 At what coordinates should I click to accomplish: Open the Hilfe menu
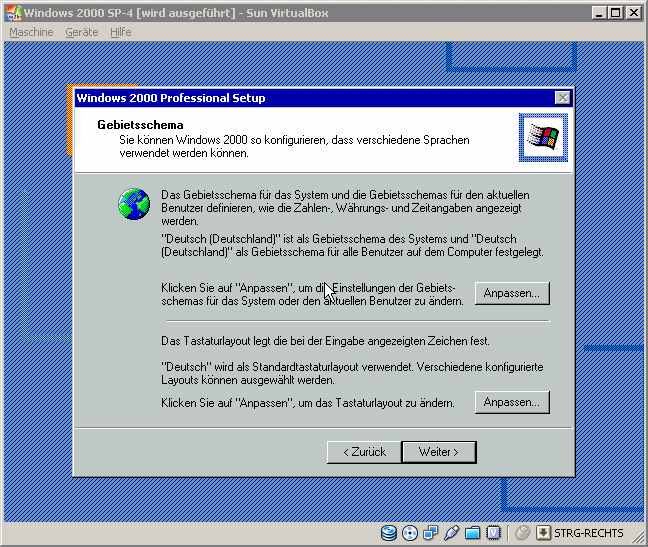click(121, 32)
